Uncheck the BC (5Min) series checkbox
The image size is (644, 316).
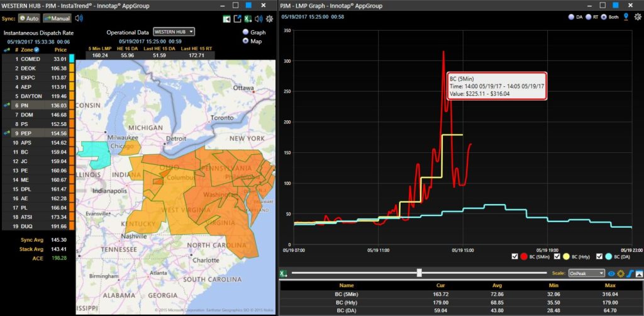(x=514, y=257)
